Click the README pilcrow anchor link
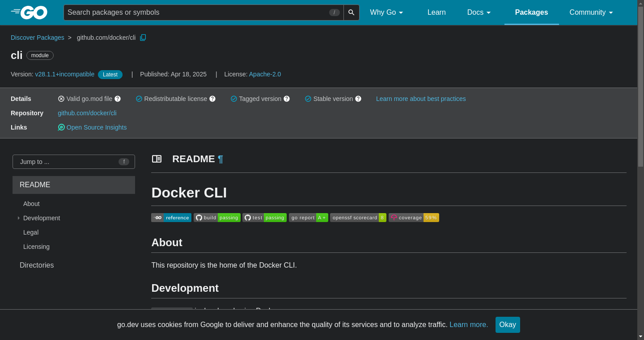Viewport: 644px width, 340px height. click(x=220, y=159)
